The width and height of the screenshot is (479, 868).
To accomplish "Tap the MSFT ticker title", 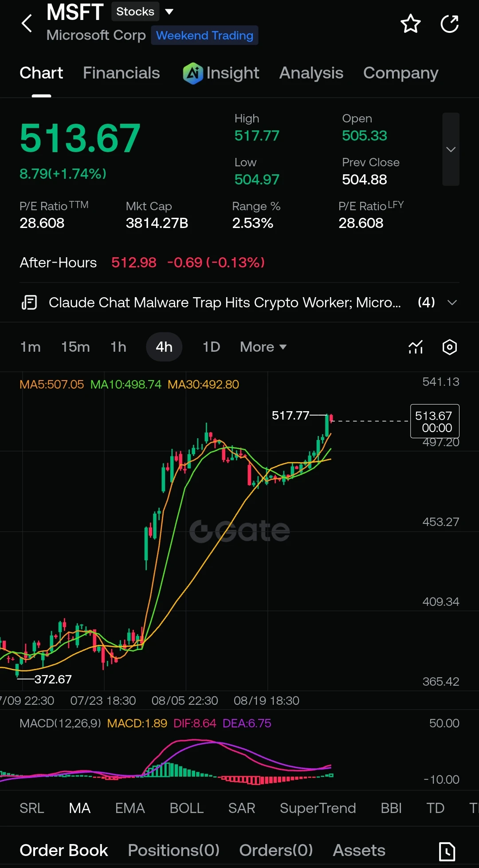I will tap(75, 12).
